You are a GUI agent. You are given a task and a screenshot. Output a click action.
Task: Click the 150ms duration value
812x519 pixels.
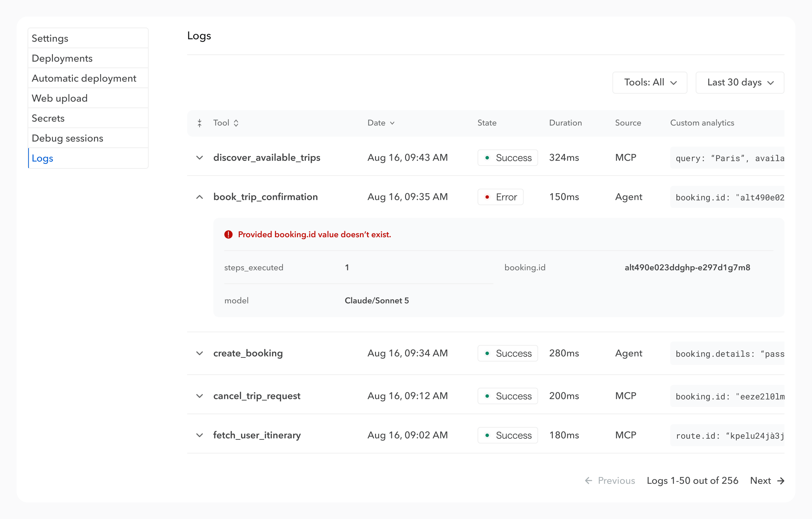[564, 197]
